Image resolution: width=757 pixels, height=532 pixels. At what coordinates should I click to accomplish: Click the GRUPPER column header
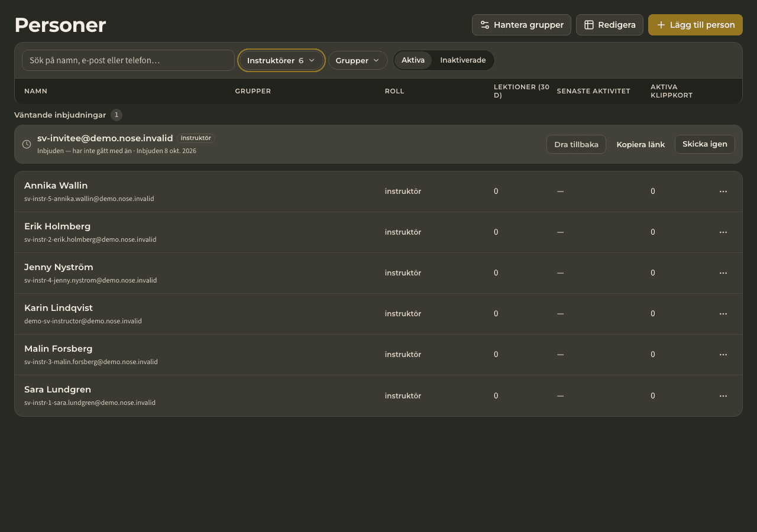(253, 91)
